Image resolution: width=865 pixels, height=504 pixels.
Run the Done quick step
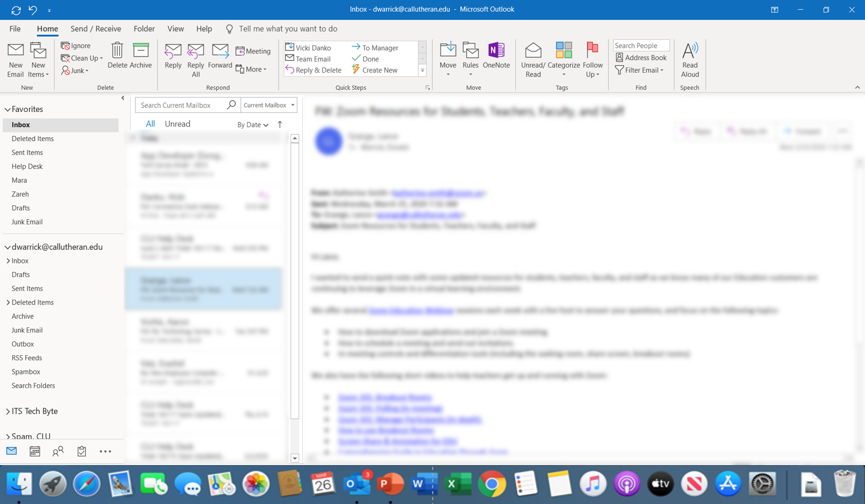click(365, 59)
